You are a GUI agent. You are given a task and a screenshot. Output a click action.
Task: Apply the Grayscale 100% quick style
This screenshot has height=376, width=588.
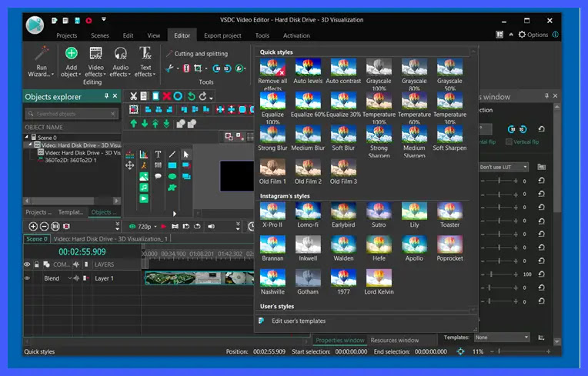coord(379,75)
